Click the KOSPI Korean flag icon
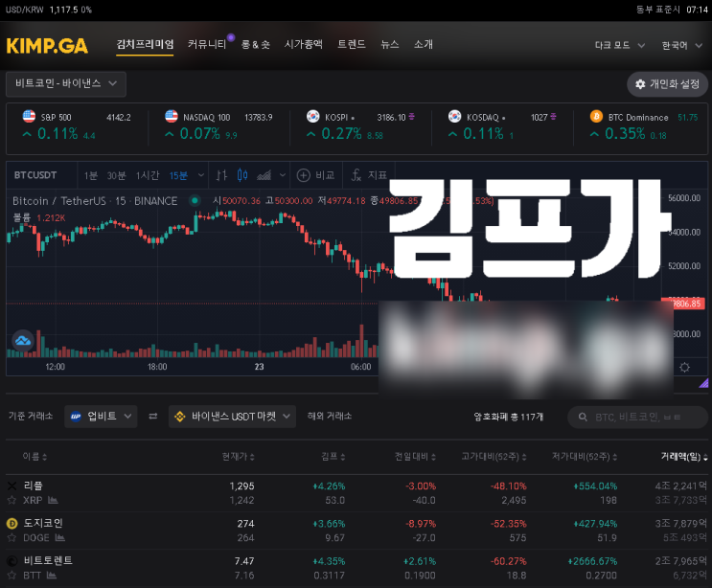This screenshot has height=588, width=712. [312, 117]
